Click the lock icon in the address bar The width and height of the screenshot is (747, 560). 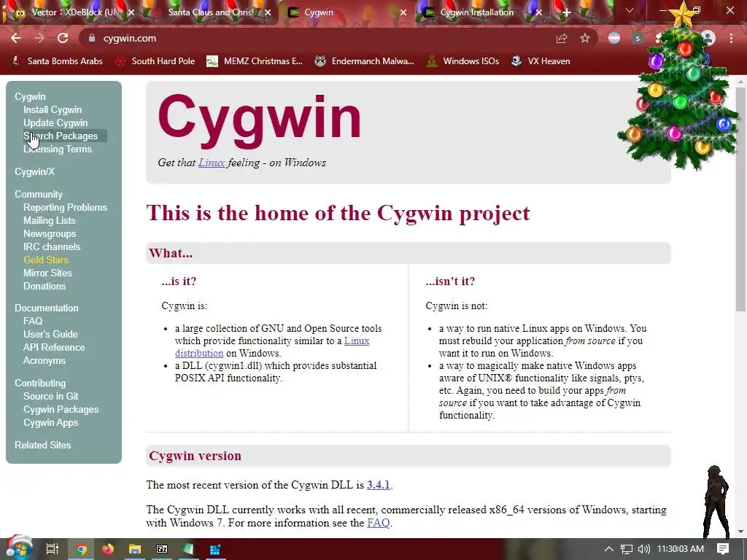coord(92,38)
